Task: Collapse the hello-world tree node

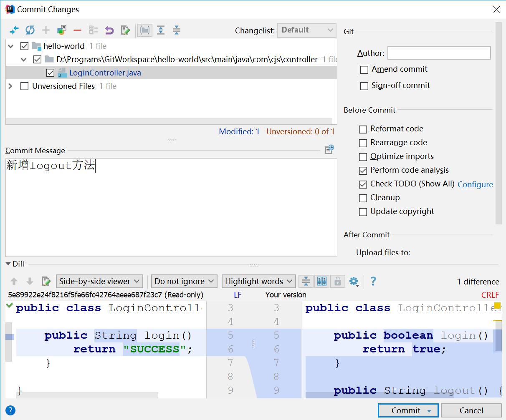Action: point(11,46)
